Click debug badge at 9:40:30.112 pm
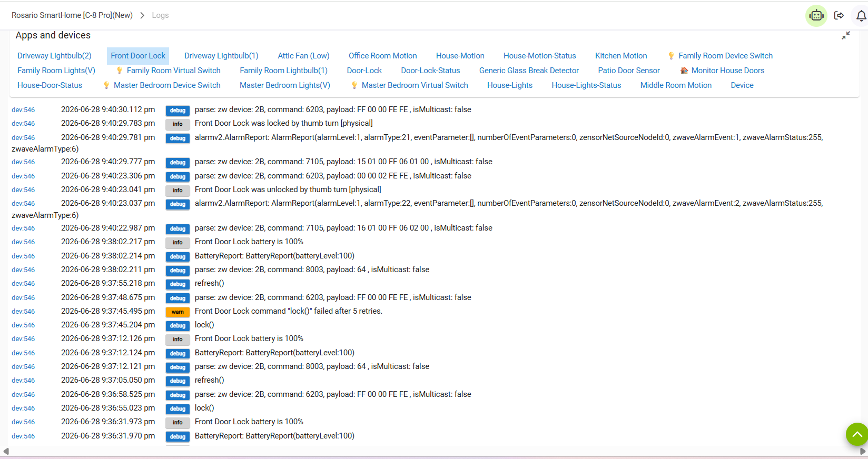This screenshot has height=459, width=868. [177, 110]
